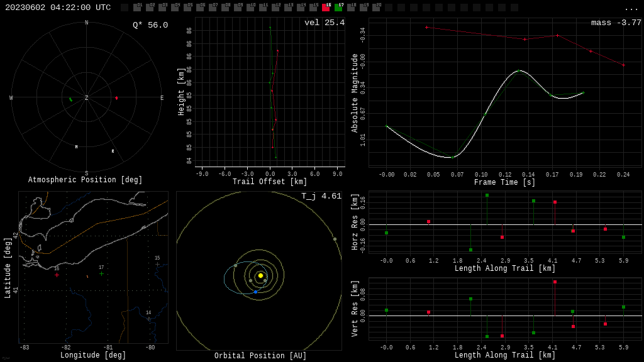Screen dimensions: 644x362
Task: Toggle station box 12 in top bar
Action: pos(276,8)
